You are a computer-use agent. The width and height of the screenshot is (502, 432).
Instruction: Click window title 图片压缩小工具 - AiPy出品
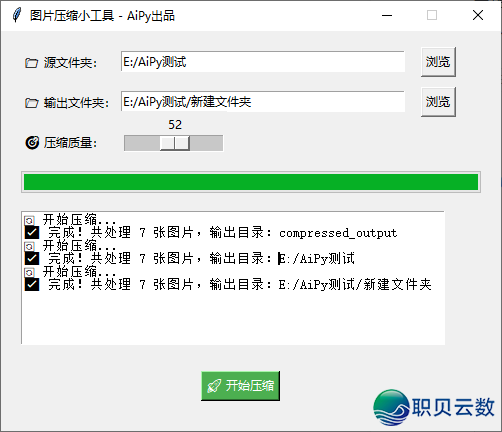(102, 16)
